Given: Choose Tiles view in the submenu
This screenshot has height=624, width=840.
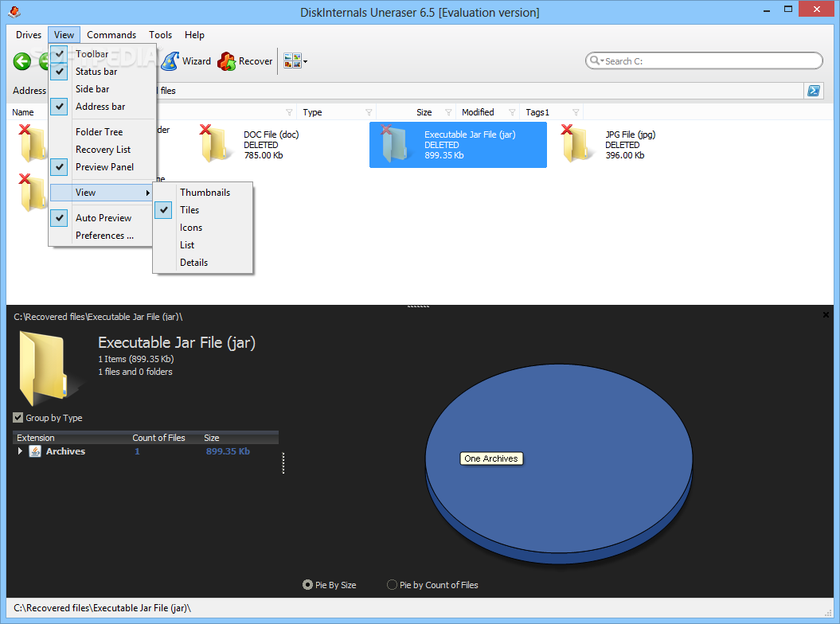Looking at the screenshot, I should pyautogui.click(x=203, y=210).
